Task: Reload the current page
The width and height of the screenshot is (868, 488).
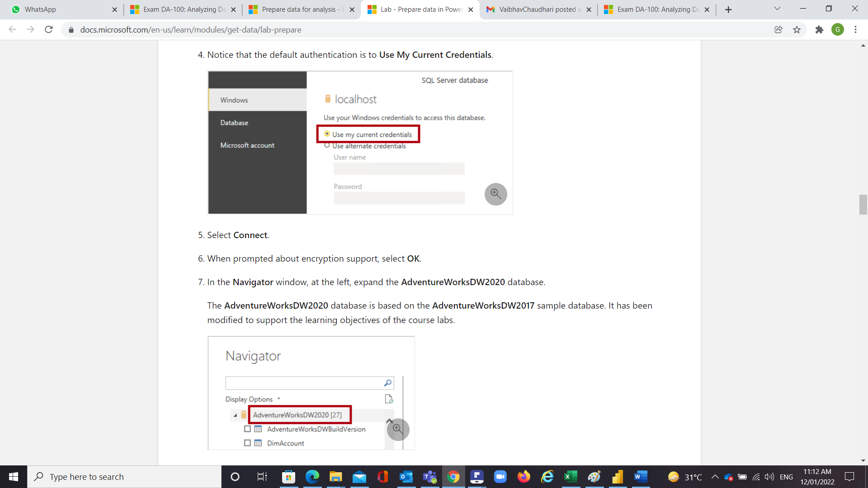Action: 49,30
